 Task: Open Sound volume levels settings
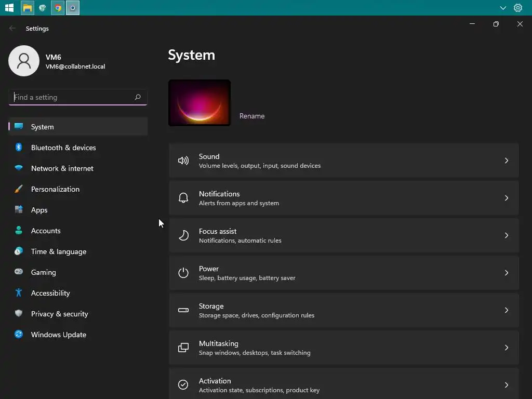344,161
